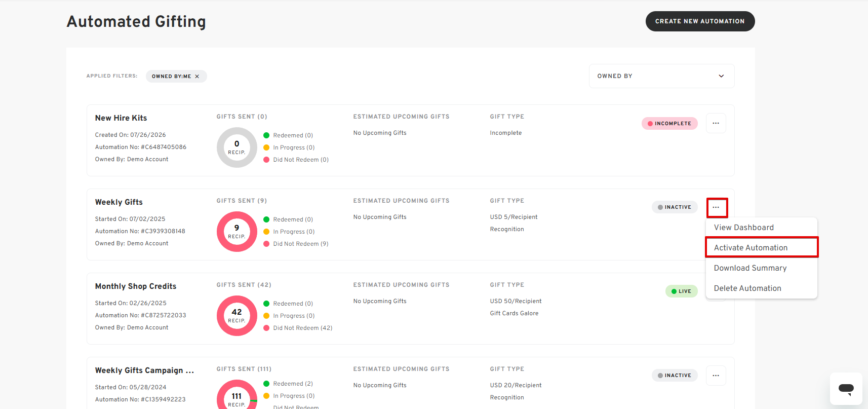The height and width of the screenshot is (409, 868).
Task: Expand the Owned By filter dropdown
Action: 661,76
